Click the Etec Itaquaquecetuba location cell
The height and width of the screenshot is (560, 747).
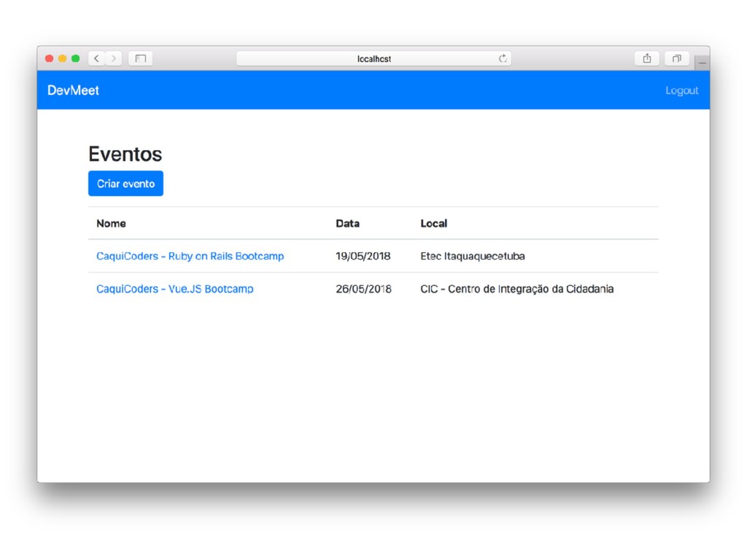(473, 256)
